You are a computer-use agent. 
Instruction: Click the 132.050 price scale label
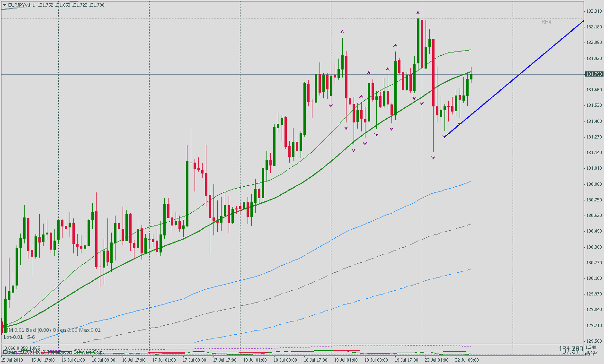click(x=594, y=43)
